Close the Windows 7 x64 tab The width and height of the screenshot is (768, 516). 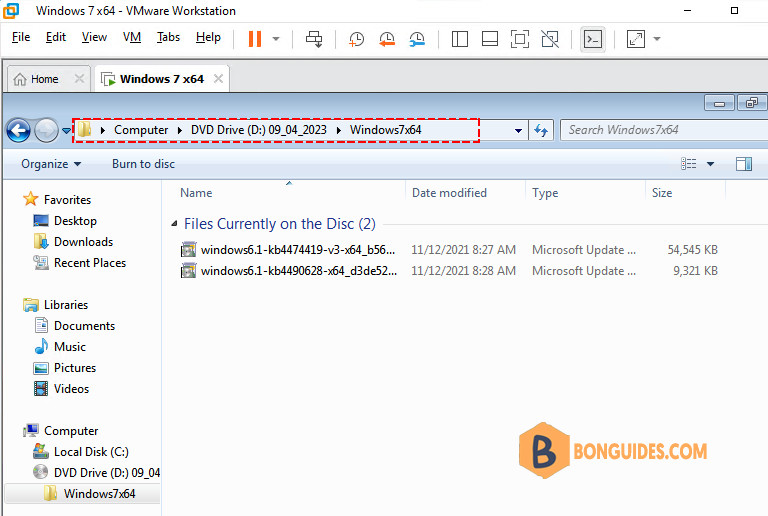(218, 78)
